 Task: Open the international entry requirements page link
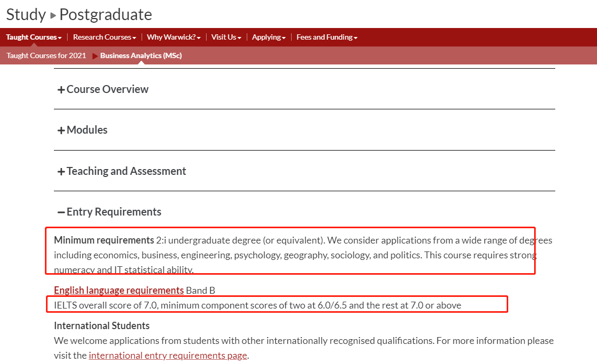tap(168, 356)
